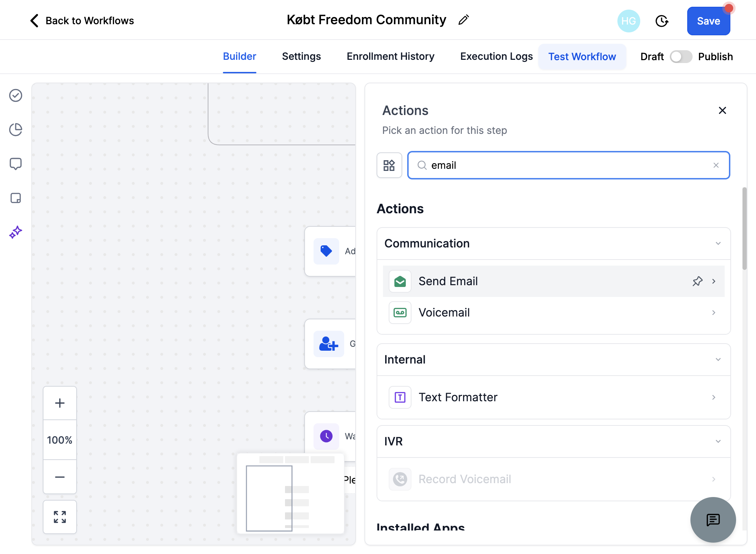756x554 pixels.
Task: Pin the Send Email action
Action: 697,281
